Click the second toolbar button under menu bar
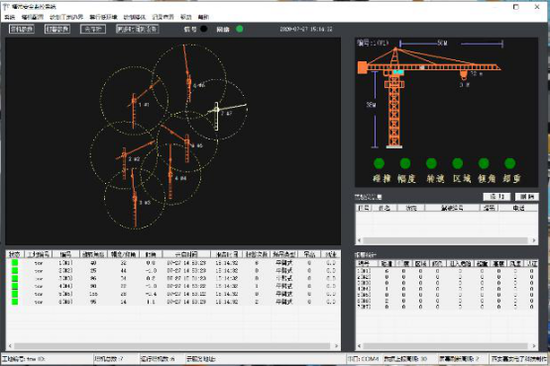Image resolution: width=550 pixels, height=366 pixels. (57, 29)
